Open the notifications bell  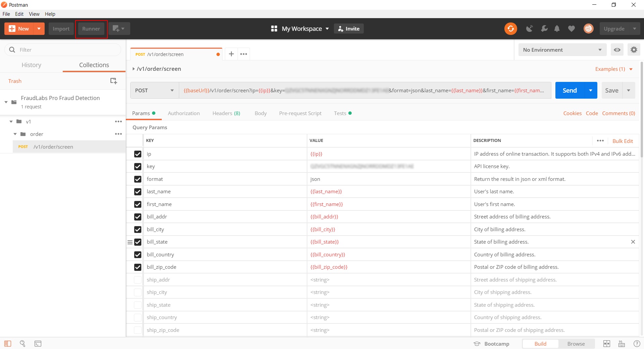click(557, 29)
